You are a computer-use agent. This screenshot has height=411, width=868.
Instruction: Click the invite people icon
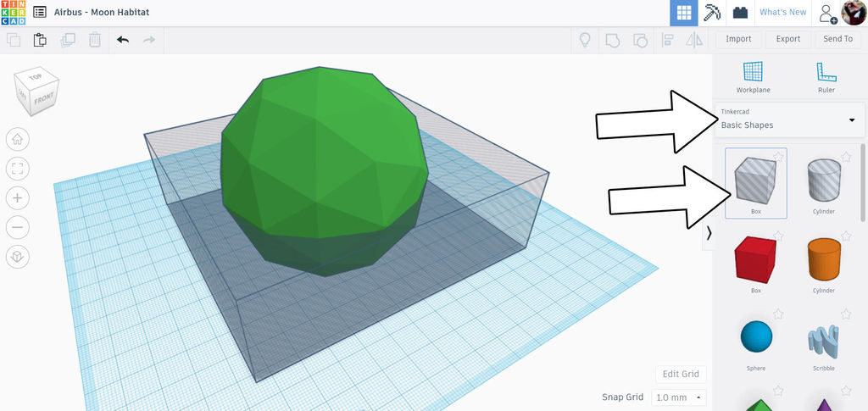pos(827,14)
